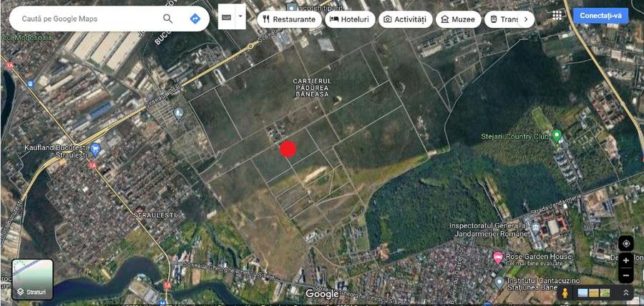Select the Restaurante category chip
Viewport: 644px width, 306px height.
[289, 19]
